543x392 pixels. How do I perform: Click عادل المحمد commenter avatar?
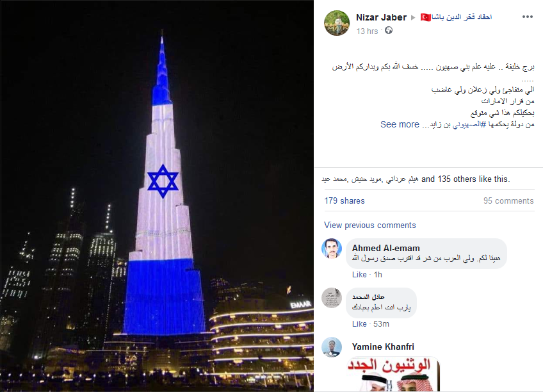[x=332, y=298]
